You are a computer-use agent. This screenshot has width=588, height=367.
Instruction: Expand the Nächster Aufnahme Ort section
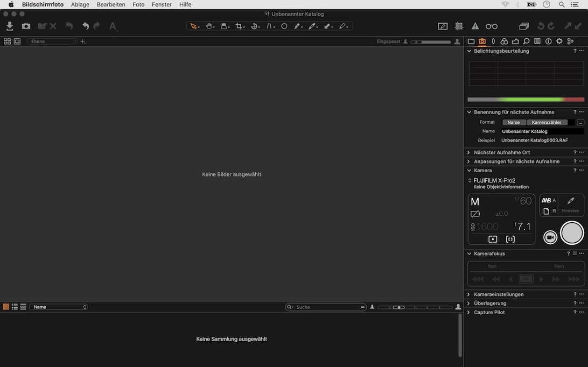tap(501, 152)
